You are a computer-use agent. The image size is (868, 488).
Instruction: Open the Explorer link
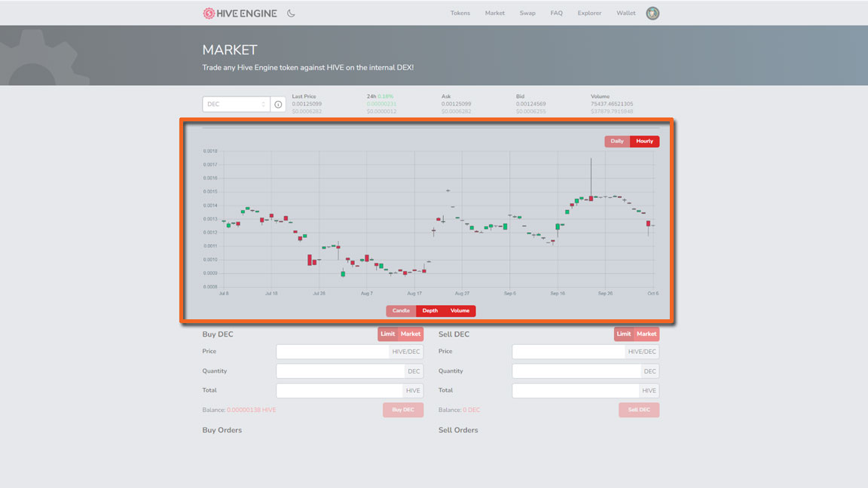[x=589, y=14]
